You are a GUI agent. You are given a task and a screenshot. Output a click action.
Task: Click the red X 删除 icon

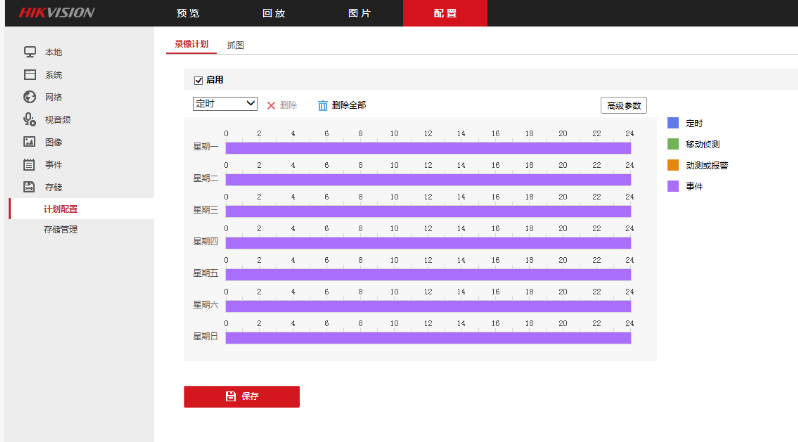point(271,105)
